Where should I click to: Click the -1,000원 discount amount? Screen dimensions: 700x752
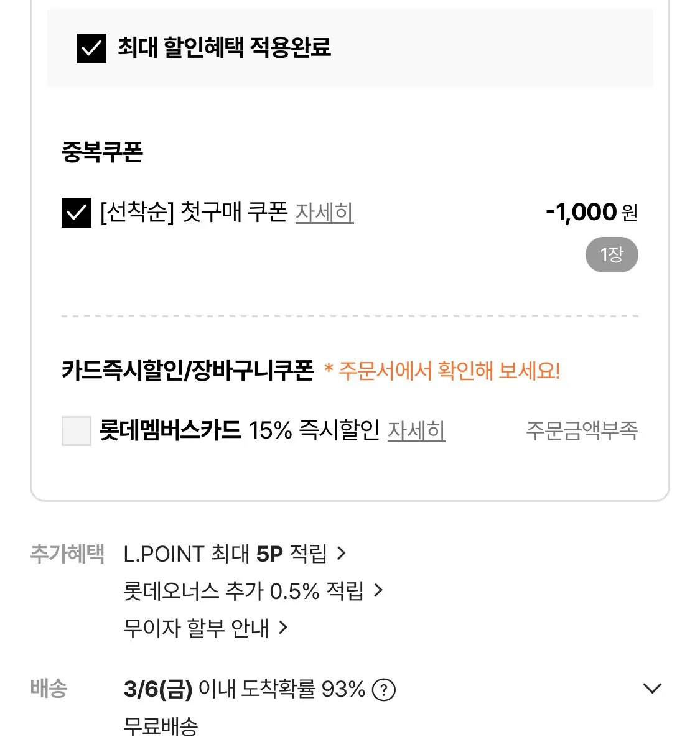591,212
